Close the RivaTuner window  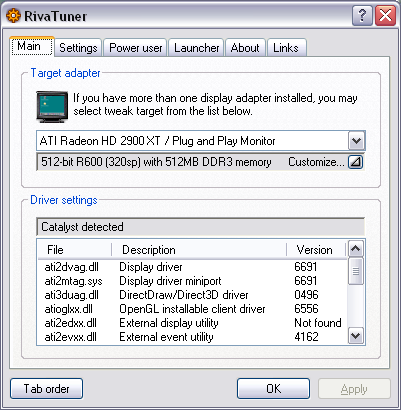tap(385, 15)
